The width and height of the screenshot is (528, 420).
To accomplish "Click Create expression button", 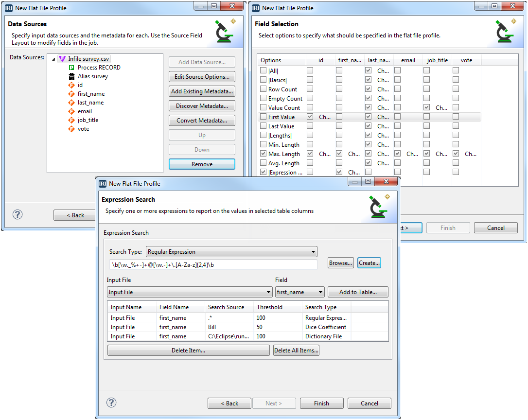I will point(370,262).
